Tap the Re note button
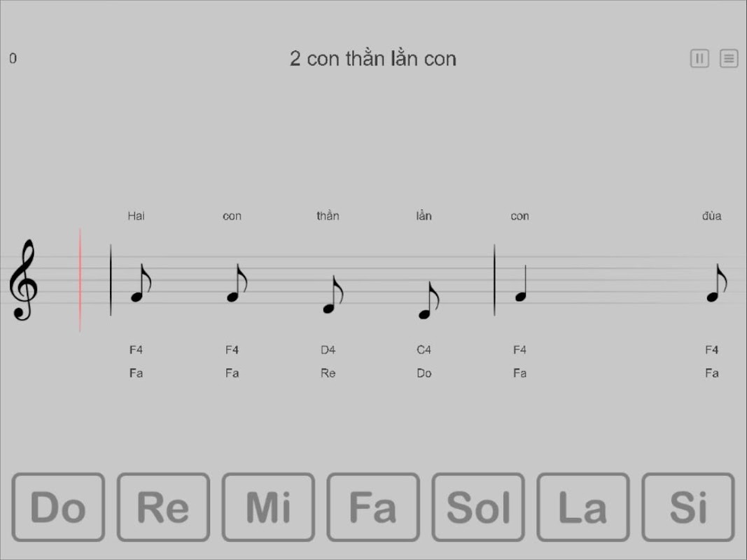Screen dimensions: 747x560 (163, 507)
